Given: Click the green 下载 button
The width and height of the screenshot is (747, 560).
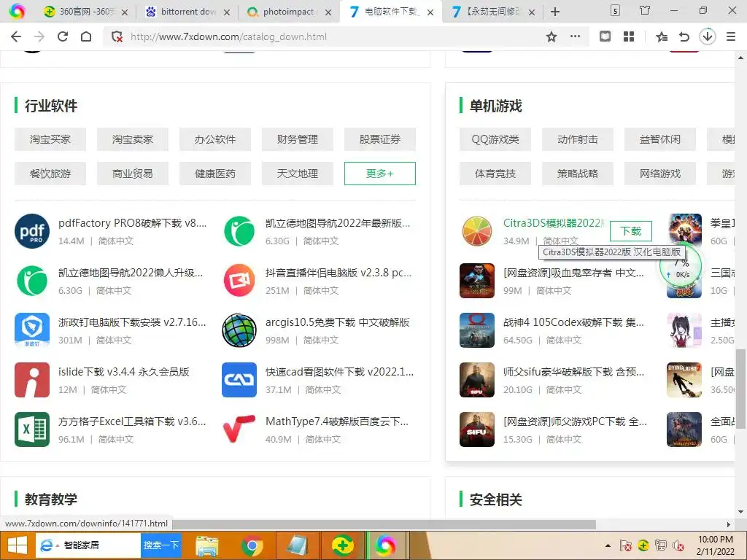Looking at the screenshot, I should click(x=631, y=231).
